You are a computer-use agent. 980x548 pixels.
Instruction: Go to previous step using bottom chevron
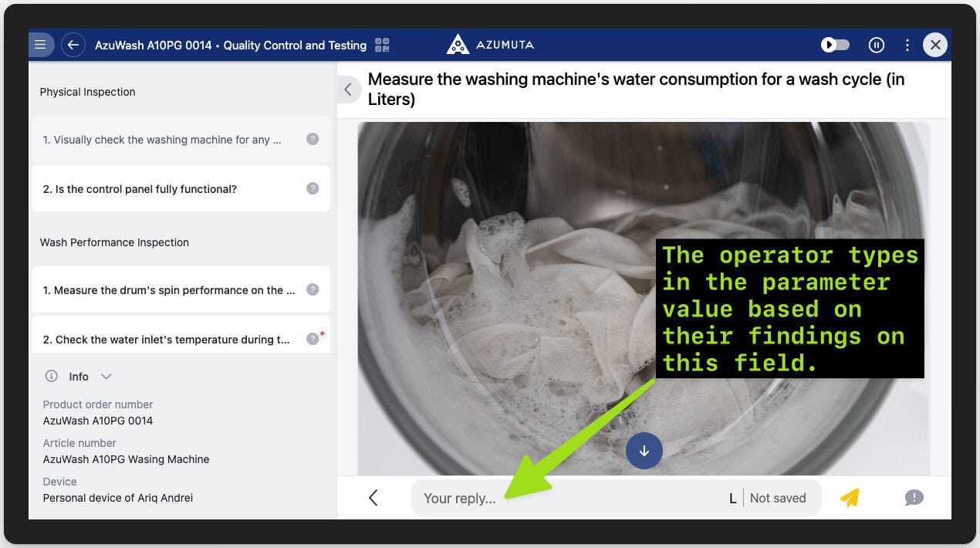click(x=373, y=498)
